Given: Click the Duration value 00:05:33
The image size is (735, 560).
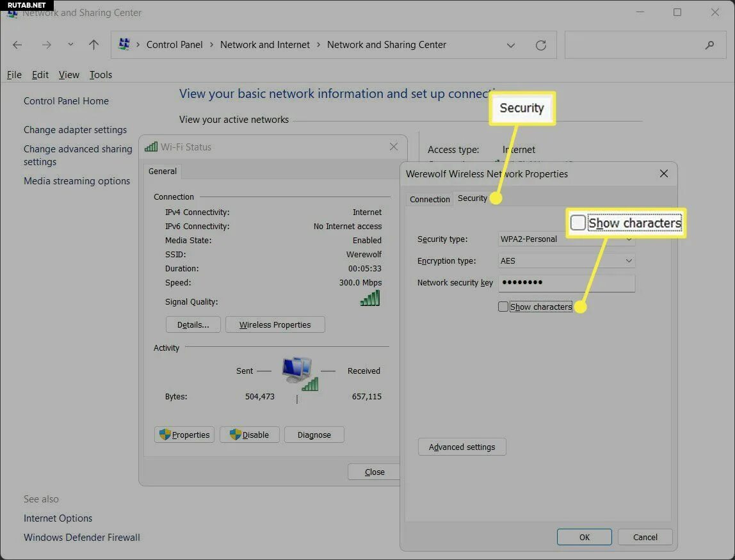Looking at the screenshot, I should (365, 269).
